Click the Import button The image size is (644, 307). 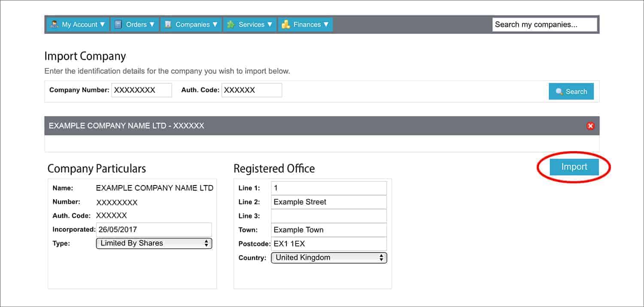pyautogui.click(x=574, y=167)
